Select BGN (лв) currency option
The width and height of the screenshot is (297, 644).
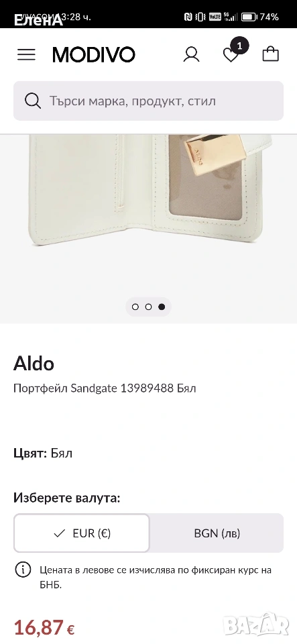pos(217,533)
